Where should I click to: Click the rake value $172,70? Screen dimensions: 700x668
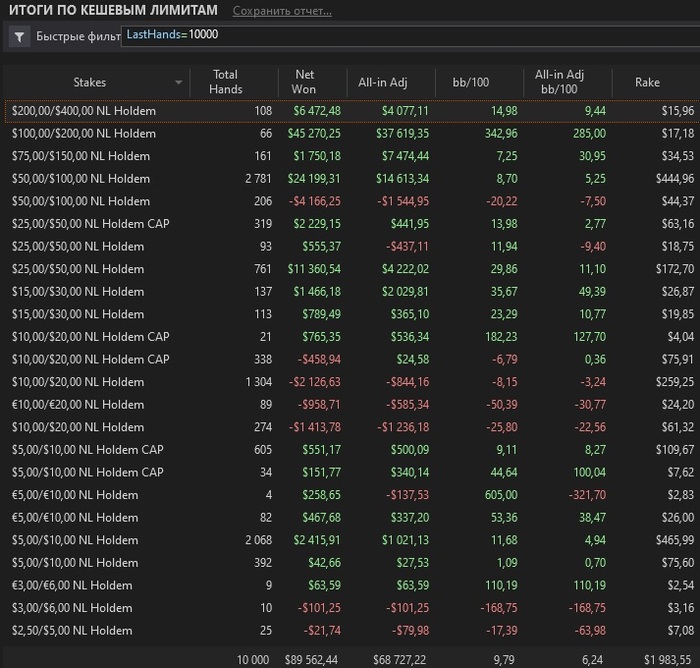(x=675, y=269)
